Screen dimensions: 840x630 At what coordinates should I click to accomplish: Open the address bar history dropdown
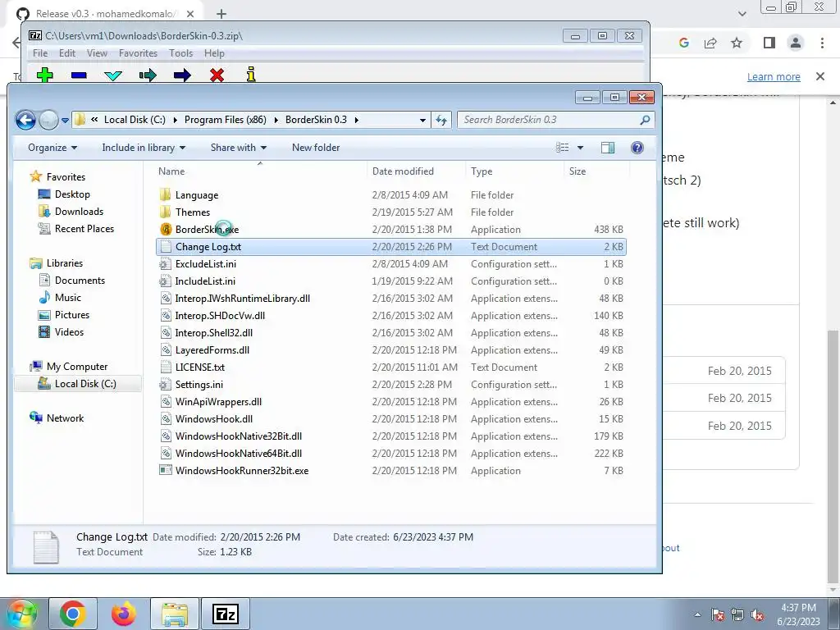pos(422,120)
